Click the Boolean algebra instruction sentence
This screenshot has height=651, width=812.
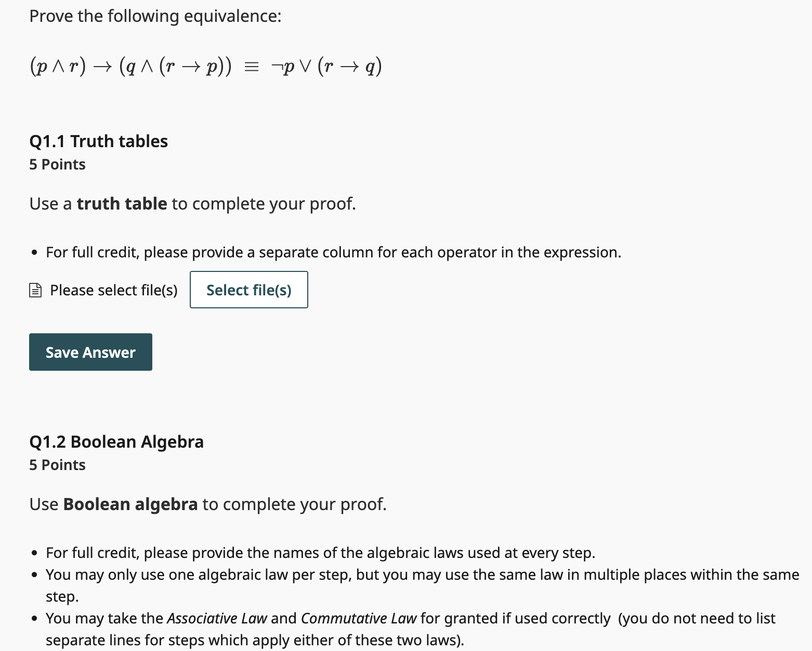click(x=208, y=503)
